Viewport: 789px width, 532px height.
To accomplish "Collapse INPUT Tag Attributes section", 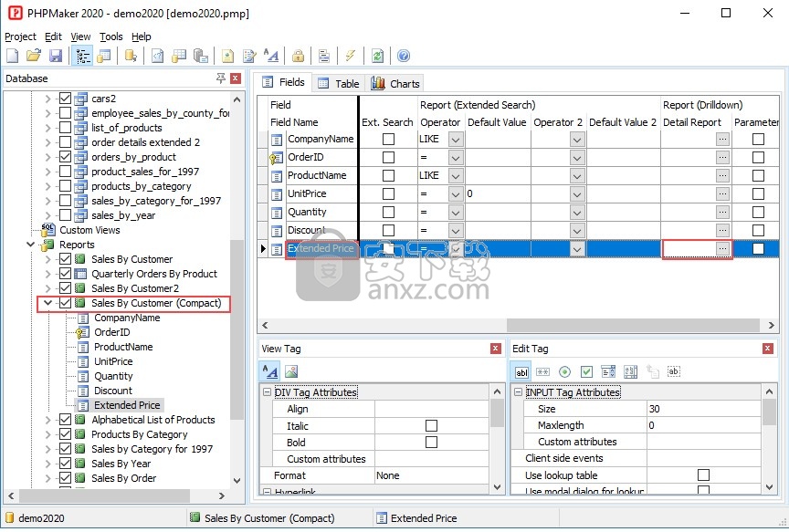I will pyautogui.click(x=518, y=392).
